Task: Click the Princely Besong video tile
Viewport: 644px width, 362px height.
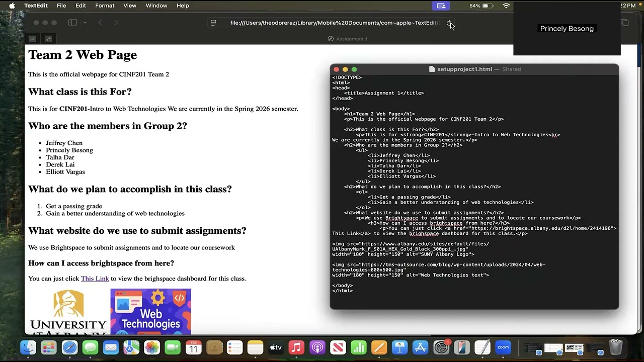Action: coord(567,29)
